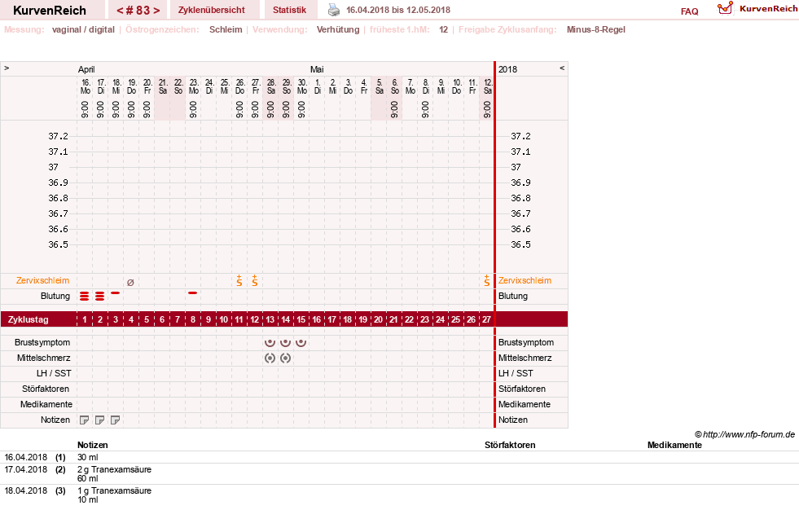This screenshot has width=799, height=532.
Task: Click the heavy bleeding symbol on 17 April
Action: click(x=100, y=296)
